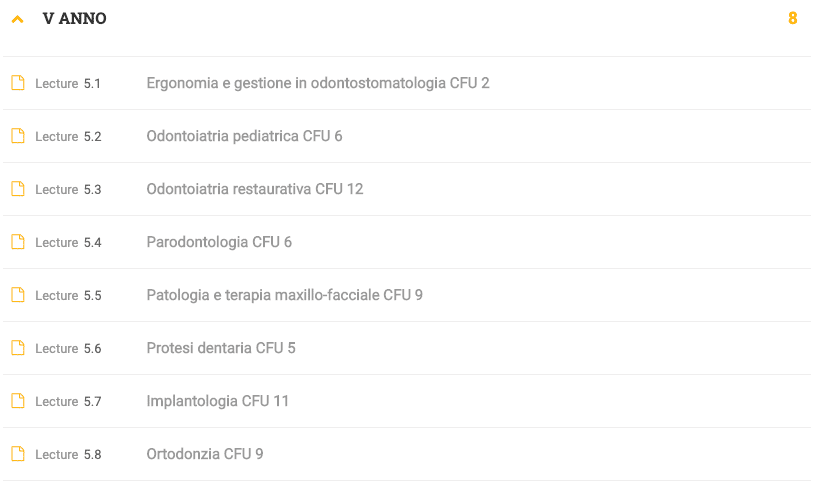817x496 pixels.
Task: Click the V ANNO section heading
Action: [x=75, y=19]
